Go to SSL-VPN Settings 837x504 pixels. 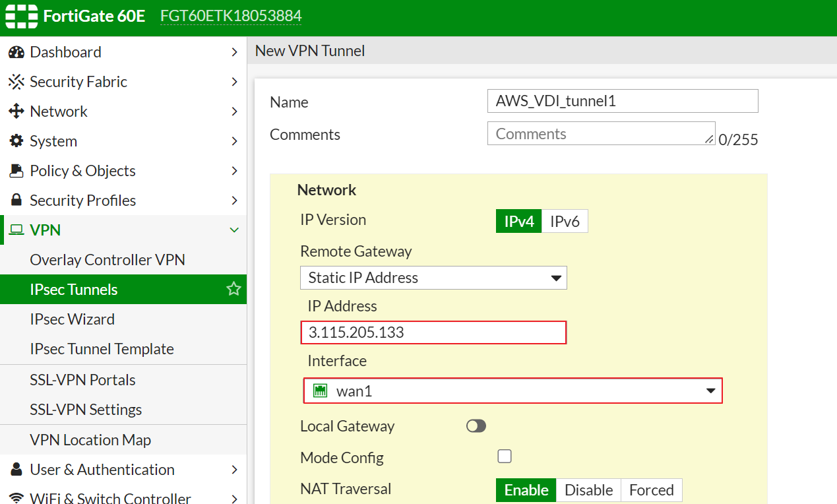pyautogui.click(x=86, y=410)
